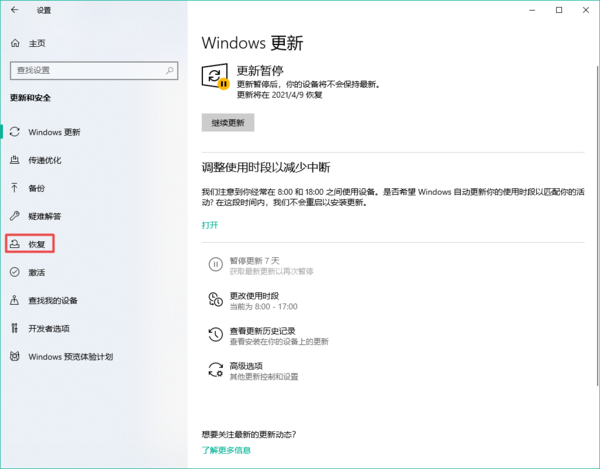Open Windows 预览体验计划 section
Image resolution: width=600 pixels, height=469 pixels.
71,357
